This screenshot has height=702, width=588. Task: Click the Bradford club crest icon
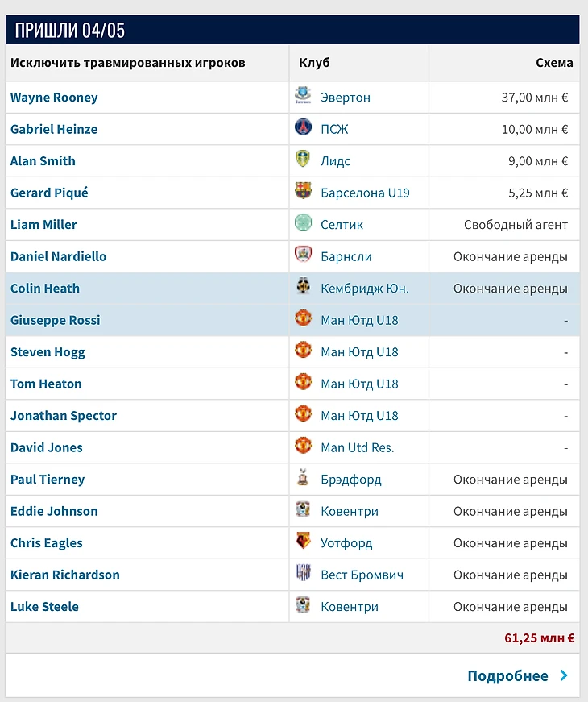pyautogui.click(x=303, y=478)
